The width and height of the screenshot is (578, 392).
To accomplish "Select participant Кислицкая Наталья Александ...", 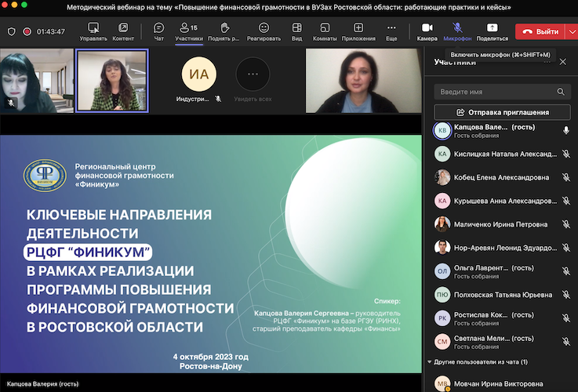I will tap(502, 154).
